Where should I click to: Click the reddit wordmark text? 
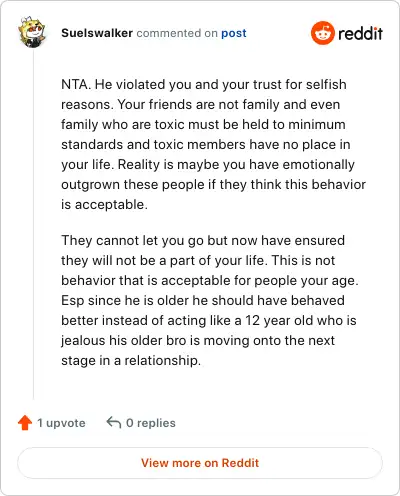point(360,33)
